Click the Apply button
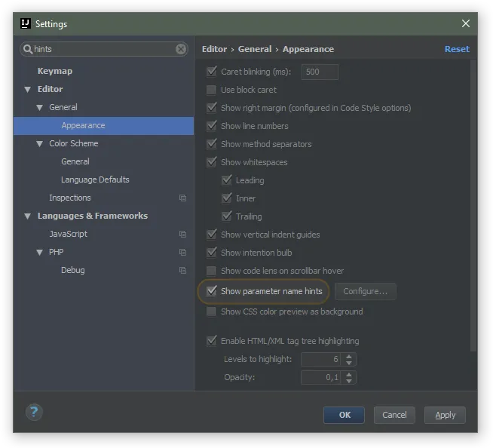 click(445, 415)
